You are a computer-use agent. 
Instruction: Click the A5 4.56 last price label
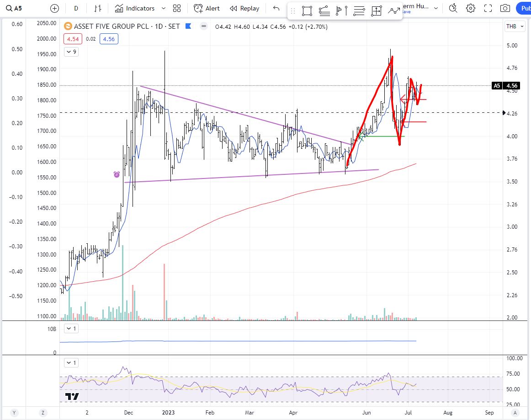(x=505, y=86)
